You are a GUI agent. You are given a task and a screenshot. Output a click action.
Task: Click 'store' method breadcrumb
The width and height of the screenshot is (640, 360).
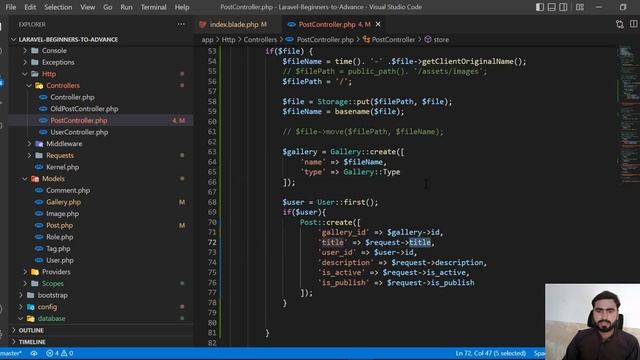[x=441, y=40]
